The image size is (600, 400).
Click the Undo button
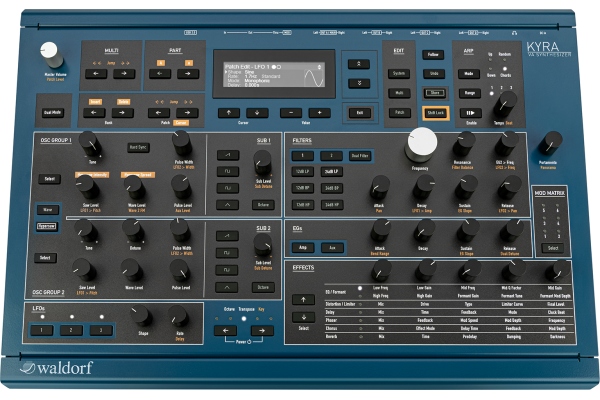pyautogui.click(x=434, y=73)
